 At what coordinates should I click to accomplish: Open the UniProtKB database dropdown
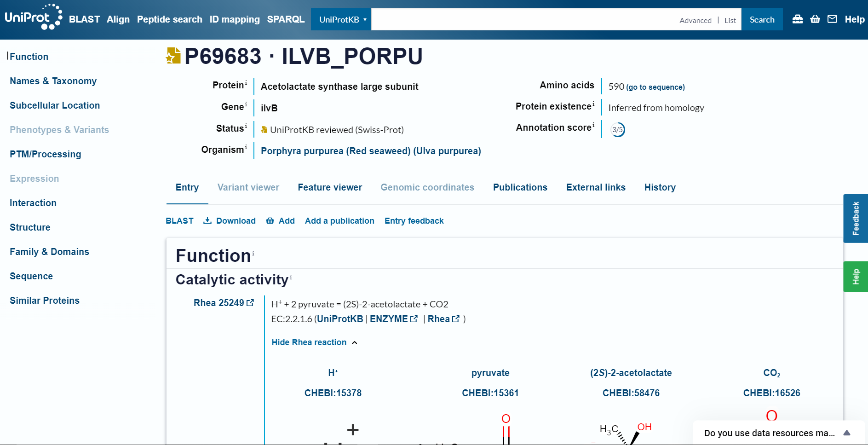click(x=341, y=19)
